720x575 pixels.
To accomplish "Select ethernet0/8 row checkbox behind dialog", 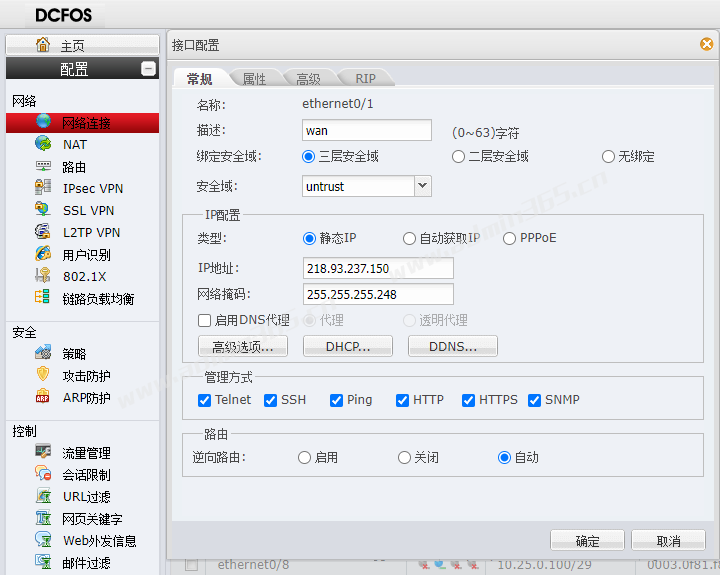I will (x=191, y=564).
